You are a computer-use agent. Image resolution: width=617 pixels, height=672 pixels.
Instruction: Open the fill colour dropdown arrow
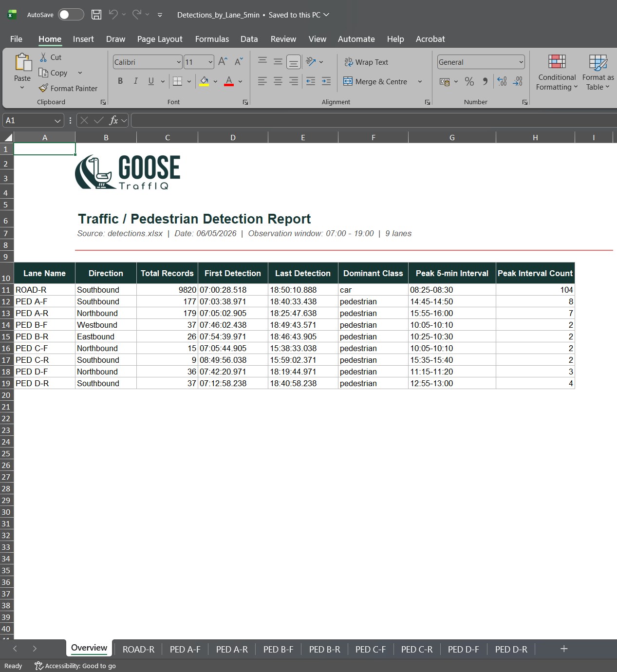click(215, 81)
